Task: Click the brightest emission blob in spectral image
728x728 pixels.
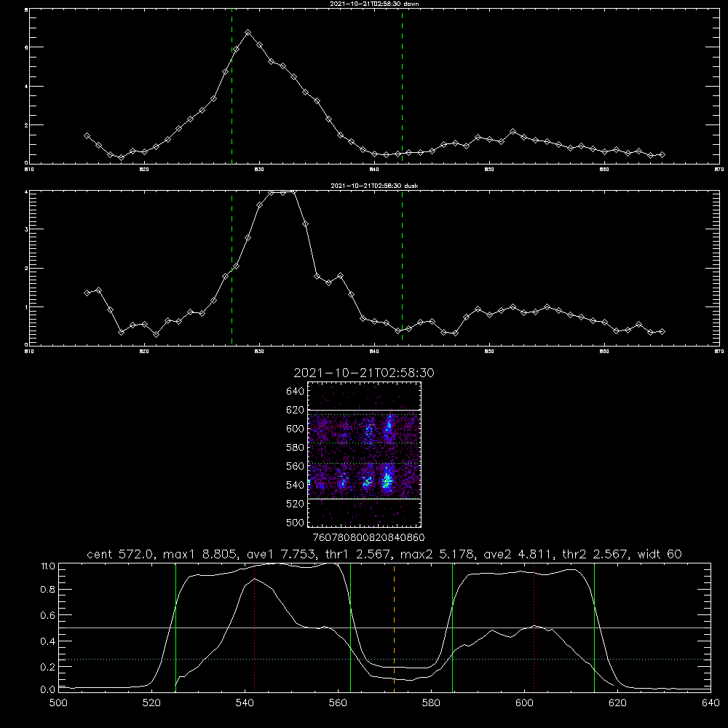Action: 387,481
